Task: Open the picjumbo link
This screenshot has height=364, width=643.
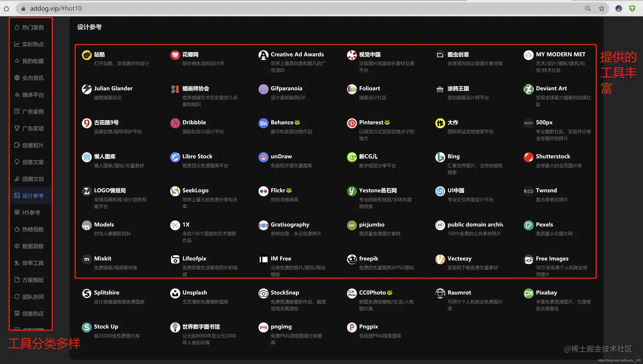Action: pyautogui.click(x=372, y=225)
